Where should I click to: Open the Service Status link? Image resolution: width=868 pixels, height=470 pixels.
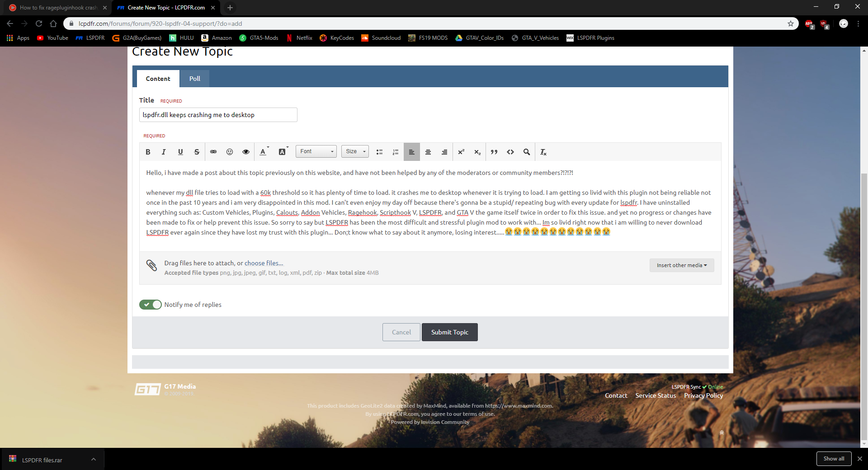pos(656,395)
